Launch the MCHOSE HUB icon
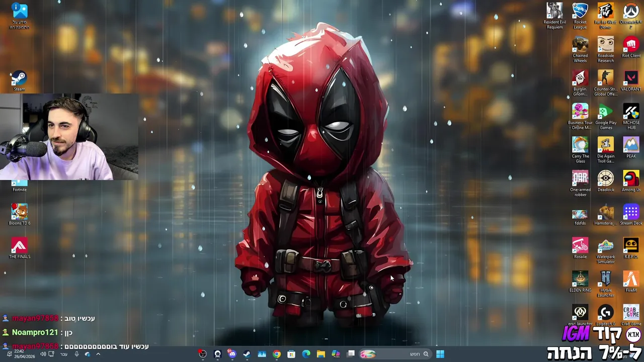Image resolution: width=644 pixels, height=362 pixels. coord(631,117)
